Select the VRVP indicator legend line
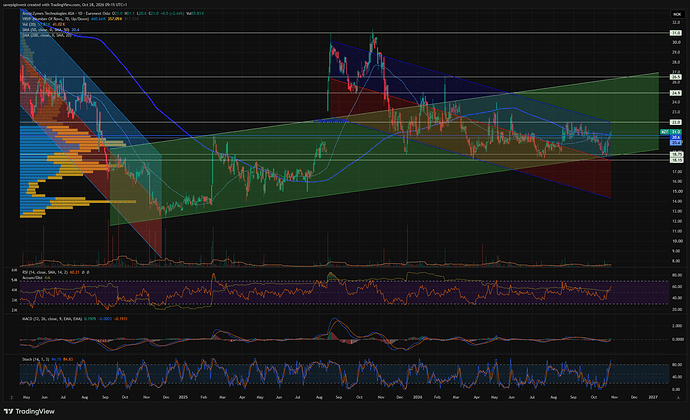The width and height of the screenshot is (690, 420). 81,19
